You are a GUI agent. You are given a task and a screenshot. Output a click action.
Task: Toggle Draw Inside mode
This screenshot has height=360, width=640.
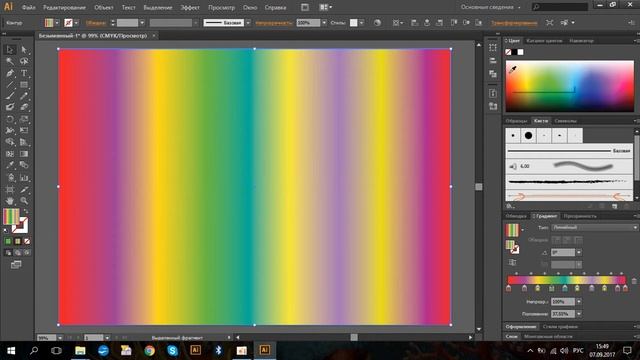pyautogui.click(x=27, y=253)
